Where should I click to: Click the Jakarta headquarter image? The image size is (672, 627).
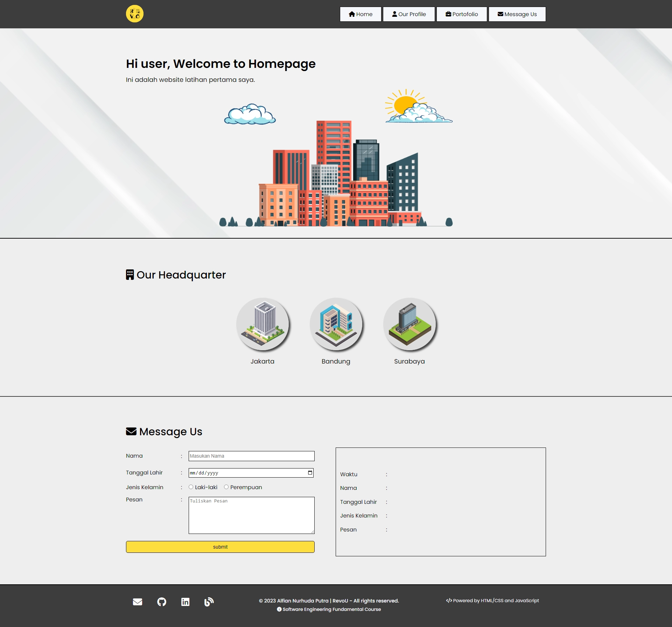point(263,324)
